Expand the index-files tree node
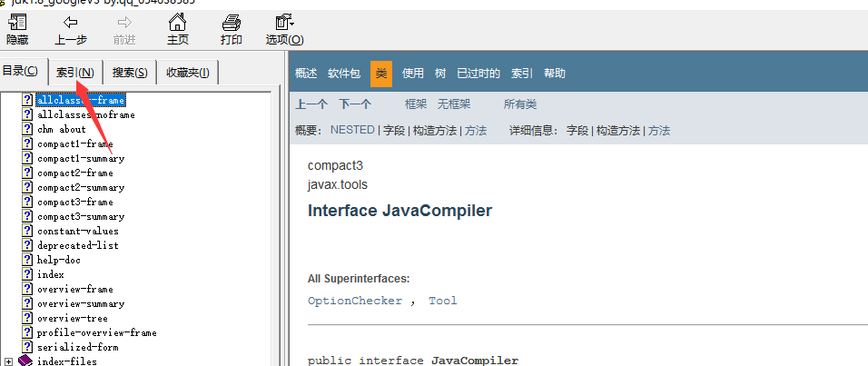The image size is (868, 366). [9, 361]
